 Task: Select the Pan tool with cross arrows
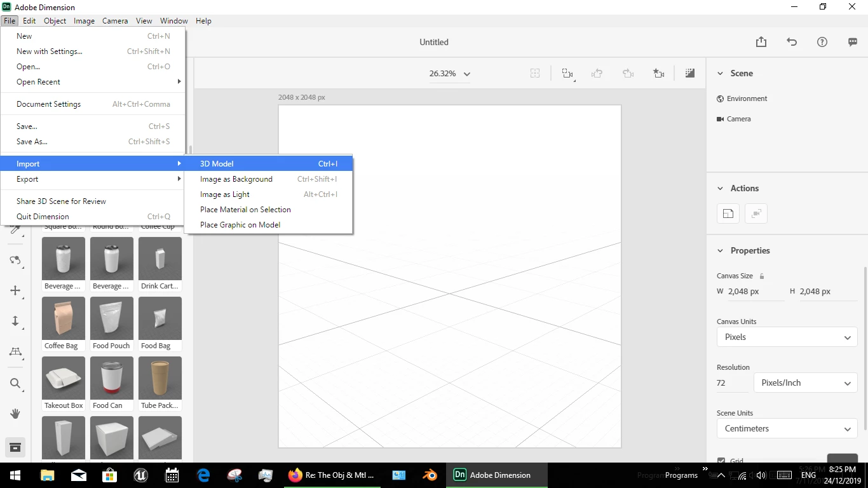coord(15,290)
